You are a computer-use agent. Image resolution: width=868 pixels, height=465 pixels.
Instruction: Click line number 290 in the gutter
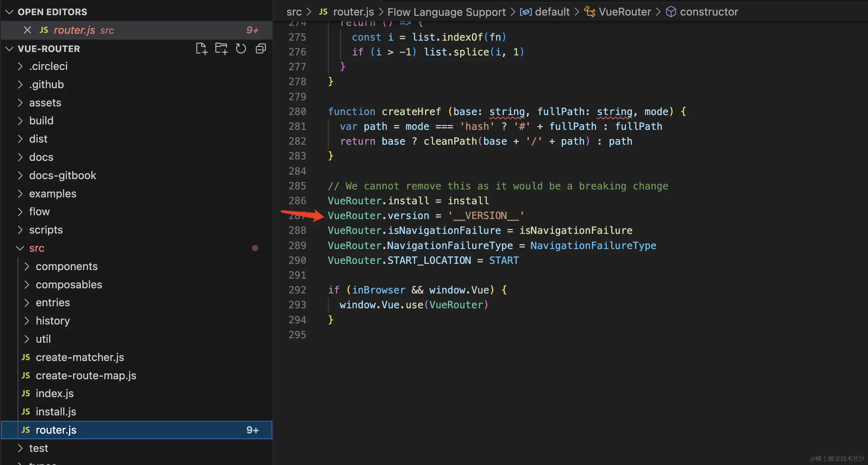[x=297, y=260]
